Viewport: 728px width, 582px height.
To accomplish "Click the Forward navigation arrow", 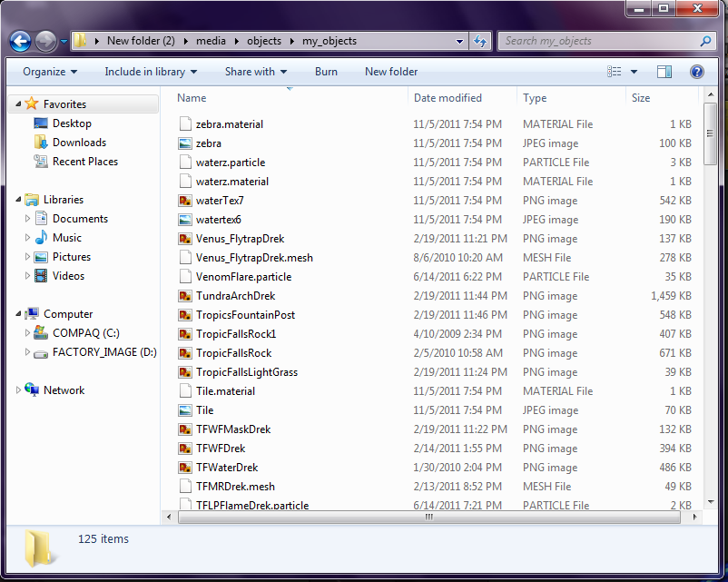I will 46,42.
